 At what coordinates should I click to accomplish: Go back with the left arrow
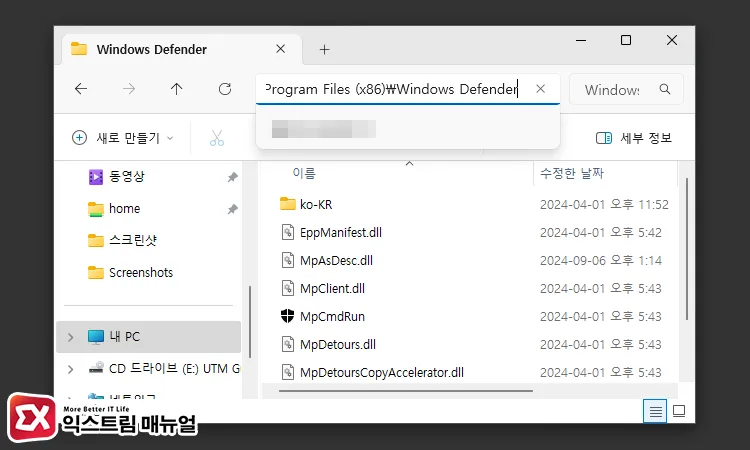pyautogui.click(x=81, y=89)
